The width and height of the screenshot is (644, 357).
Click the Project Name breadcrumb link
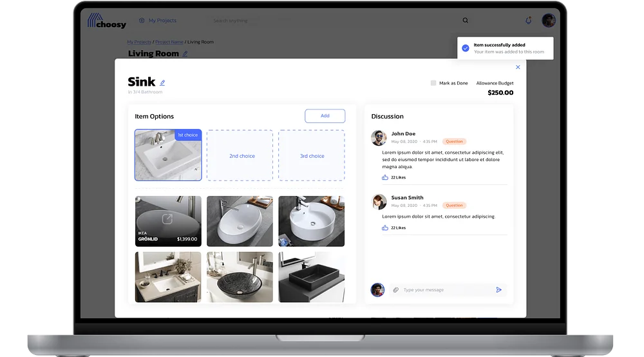click(169, 42)
